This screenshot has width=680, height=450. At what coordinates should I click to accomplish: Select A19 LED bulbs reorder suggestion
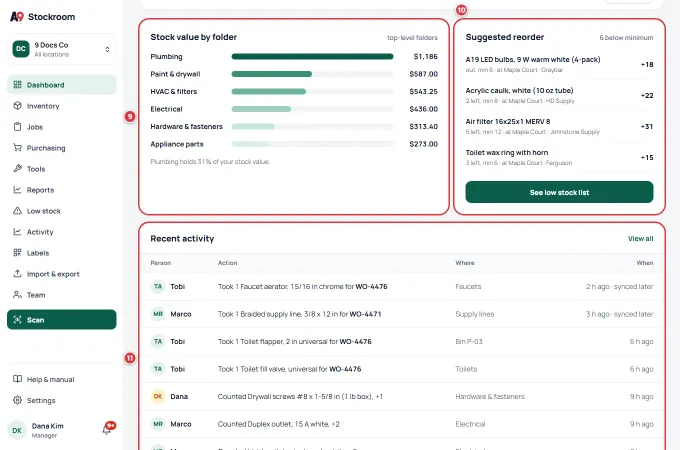pos(559,64)
